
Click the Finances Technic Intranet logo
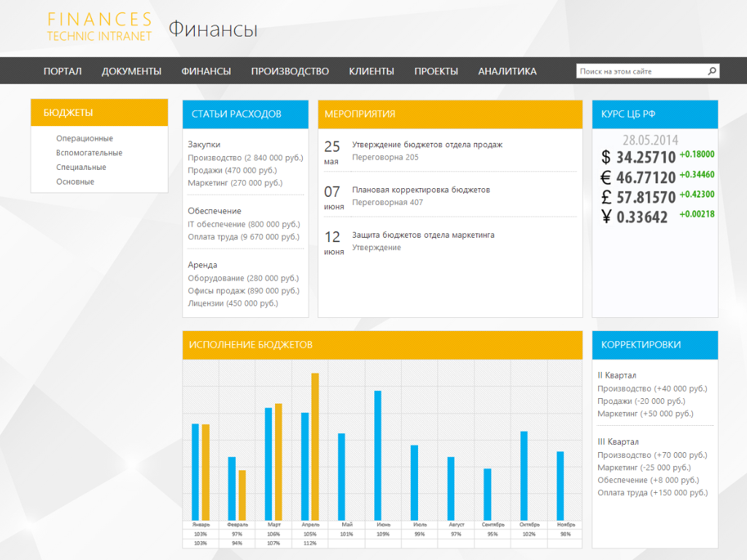(99, 27)
